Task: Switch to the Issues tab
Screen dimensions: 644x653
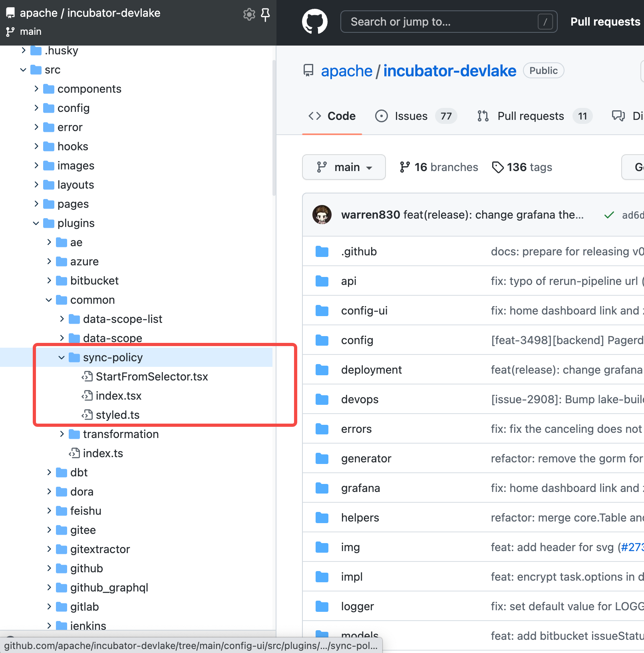Action: tap(416, 116)
